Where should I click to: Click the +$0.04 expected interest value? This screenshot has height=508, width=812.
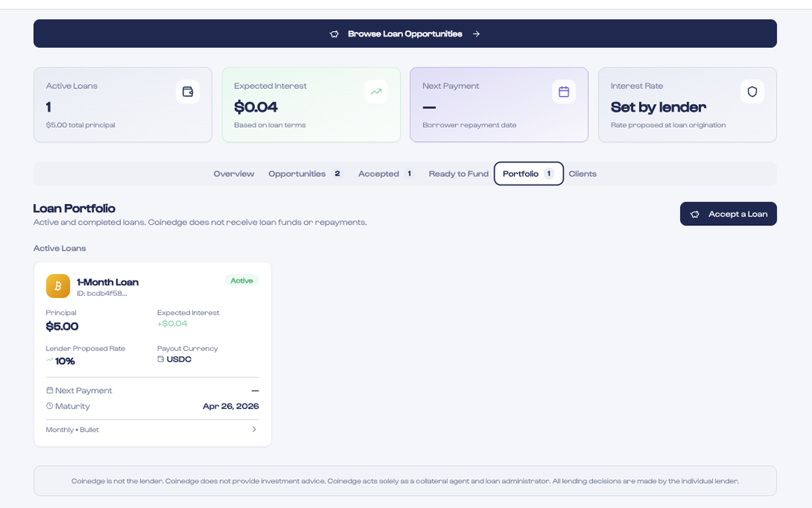(x=172, y=323)
